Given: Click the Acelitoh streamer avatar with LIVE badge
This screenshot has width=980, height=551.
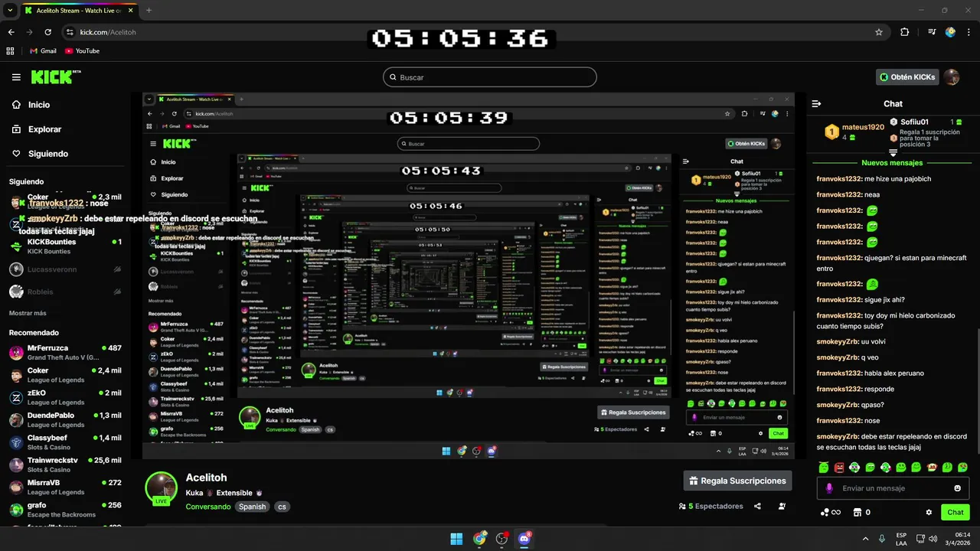Looking at the screenshot, I should 162,488.
